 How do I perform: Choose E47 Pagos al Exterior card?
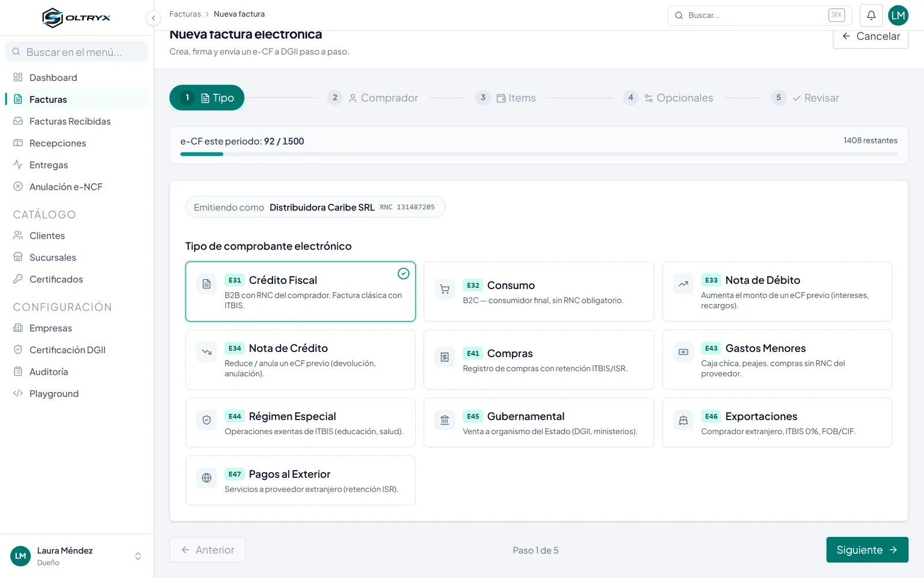[300, 480]
